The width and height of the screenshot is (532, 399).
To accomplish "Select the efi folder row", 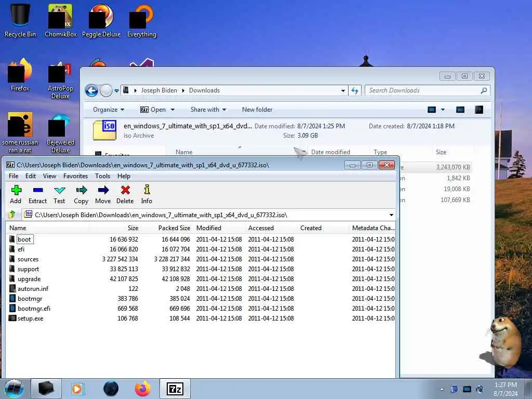I will click(x=201, y=249).
